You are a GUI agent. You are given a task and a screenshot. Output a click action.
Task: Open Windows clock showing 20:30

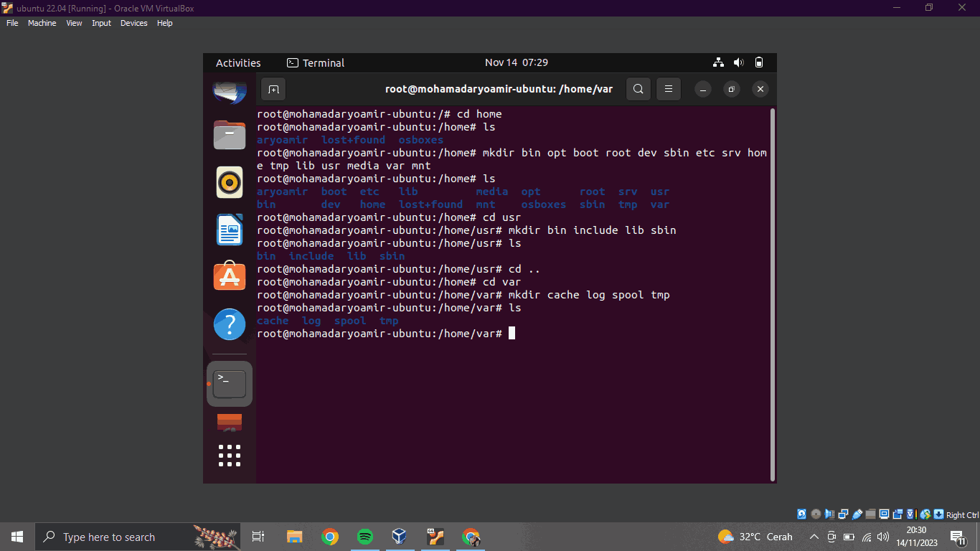pos(917,537)
